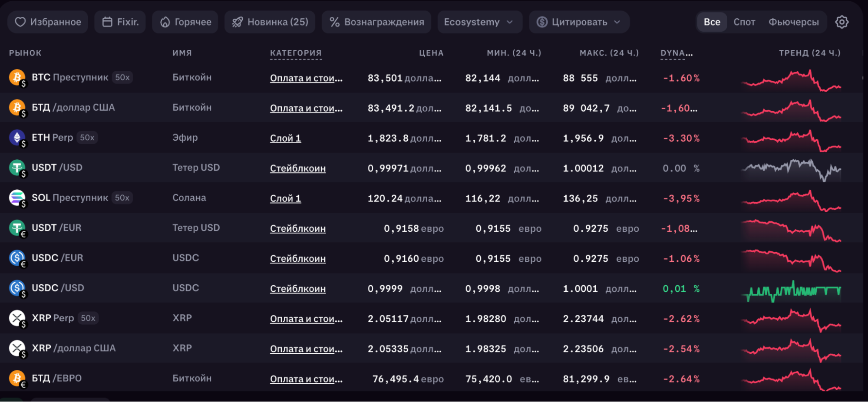
Task: Click the max price 81,299.9 евро
Action: click(600, 379)
